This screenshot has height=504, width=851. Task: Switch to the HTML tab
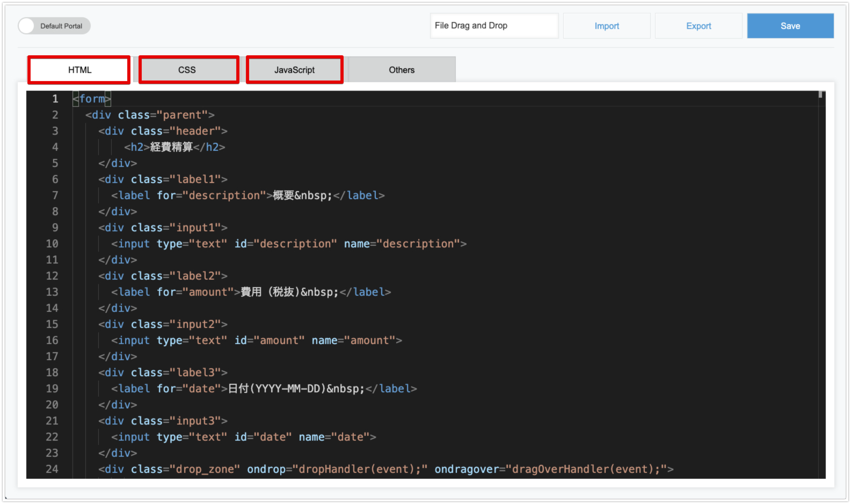(79, 70)
